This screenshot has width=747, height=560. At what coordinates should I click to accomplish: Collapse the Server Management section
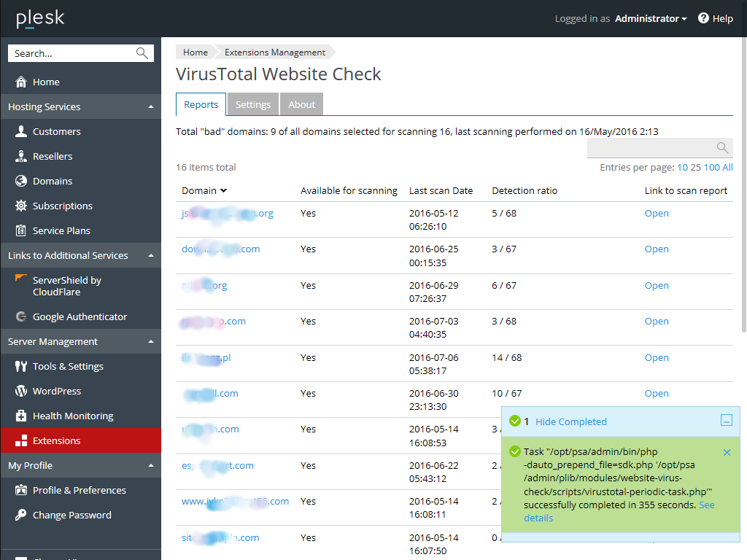(x=151, y=341)
